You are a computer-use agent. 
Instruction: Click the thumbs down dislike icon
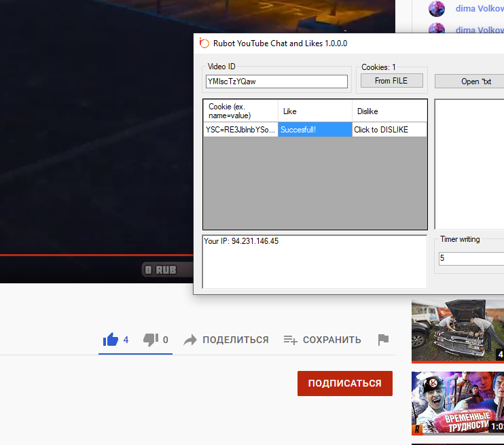[151, 339]
